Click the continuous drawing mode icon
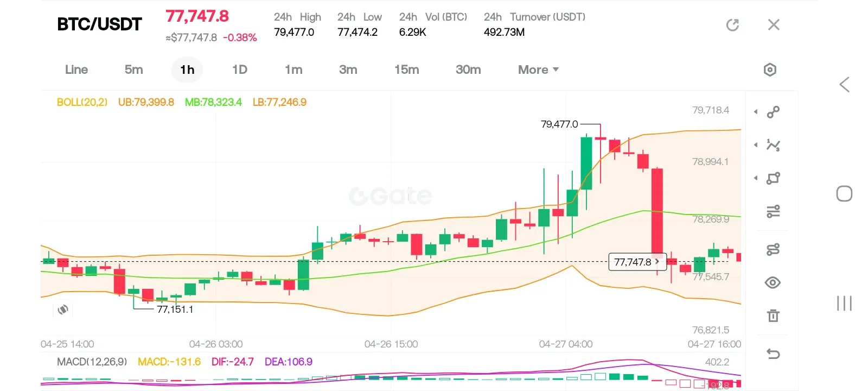This screenshot has width=868, height=391. pyautogui.click(x=773, y=249)
